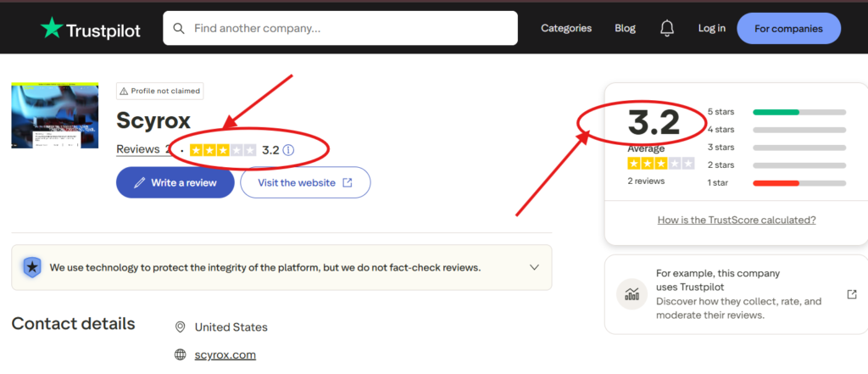Click the Scyrox company title
Viewport: 868px width, 374px height.
(153, 120)
